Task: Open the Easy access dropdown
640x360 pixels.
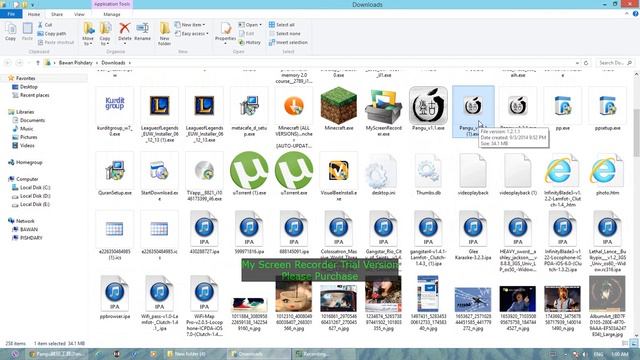Action: (x=192, y=33)
